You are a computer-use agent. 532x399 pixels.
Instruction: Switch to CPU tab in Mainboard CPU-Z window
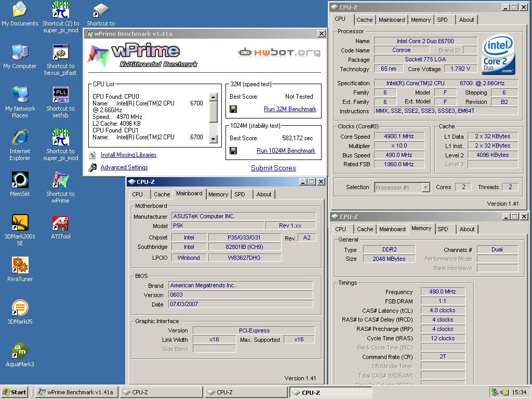point(137,194)
